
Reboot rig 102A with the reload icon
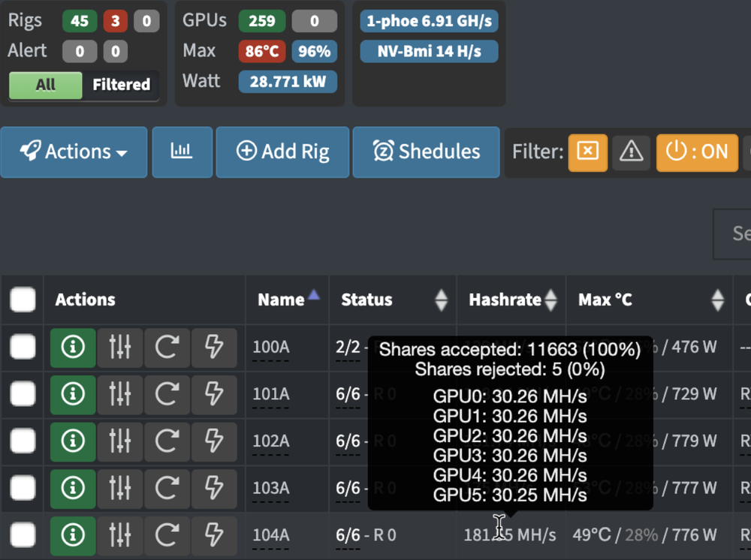[x=167, y=441]
